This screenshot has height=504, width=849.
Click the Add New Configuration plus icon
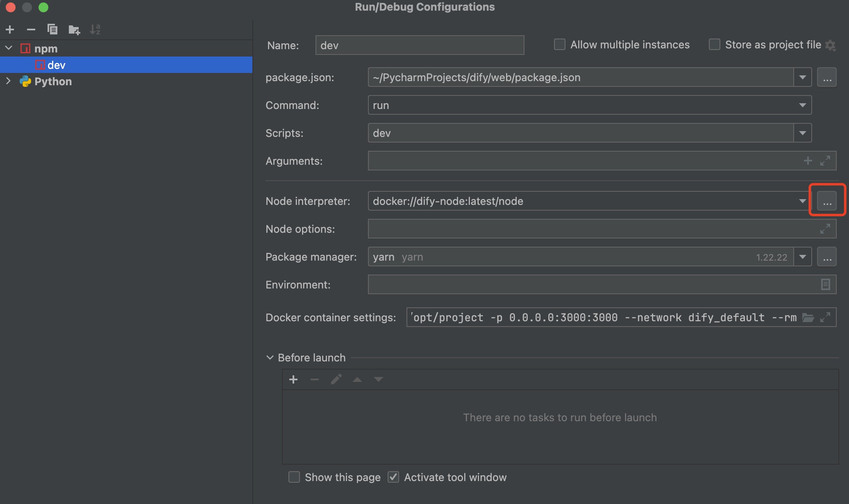coord(10,30)
